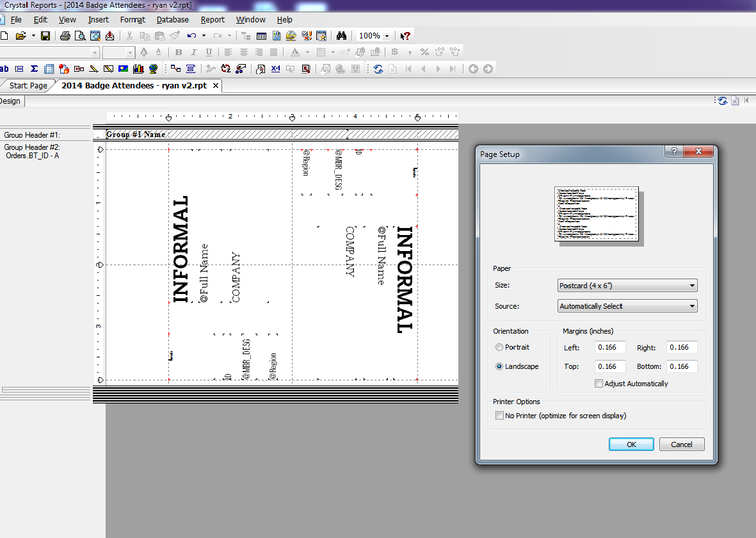Screen dimensions: 756x538
Task: Open the zoom level dropdown
Action: [x=387, y=35]
